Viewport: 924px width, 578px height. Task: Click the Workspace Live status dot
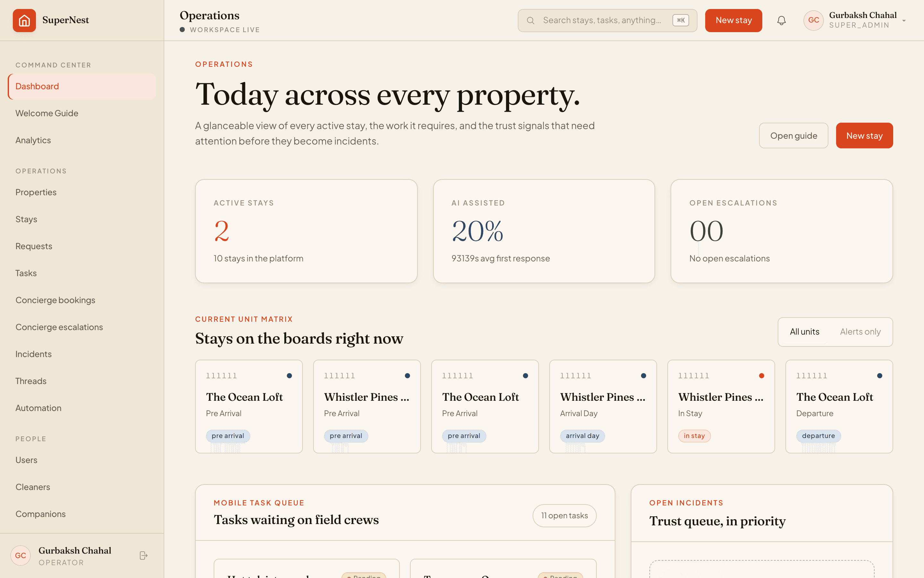183,30
